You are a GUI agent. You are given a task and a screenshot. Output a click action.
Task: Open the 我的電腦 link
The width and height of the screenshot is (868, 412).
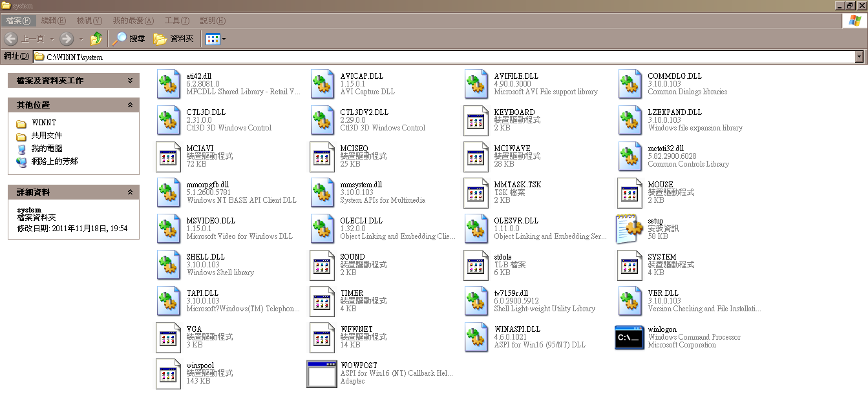47,149
